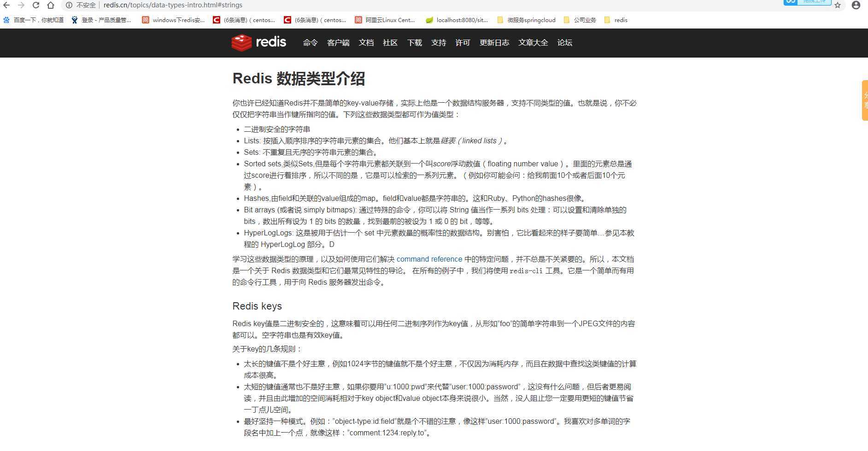Click the Sets: 不重复且无序 bullet item

[312, 152]
